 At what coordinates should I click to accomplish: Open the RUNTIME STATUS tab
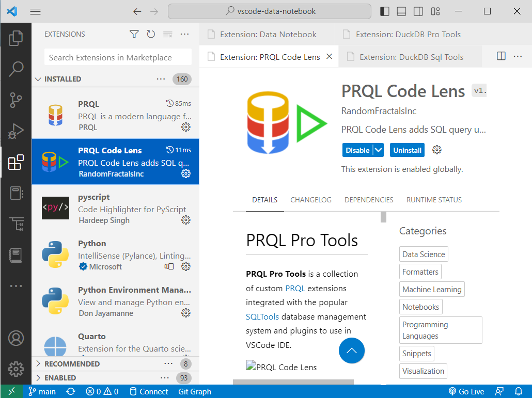pyautogui.click(x=434, y=200)
